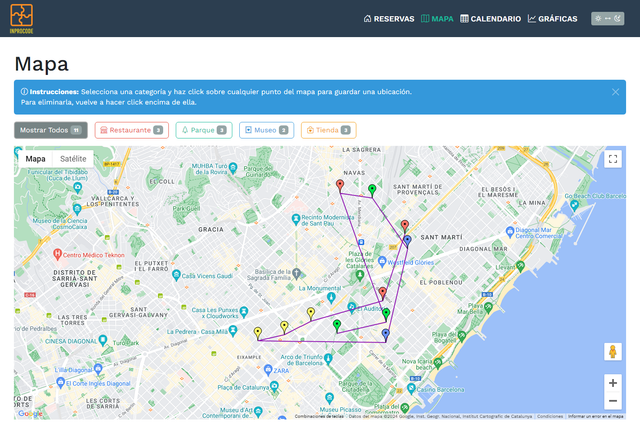
Task: Click the ZARA store pin
Action: [x=268, y=370]
